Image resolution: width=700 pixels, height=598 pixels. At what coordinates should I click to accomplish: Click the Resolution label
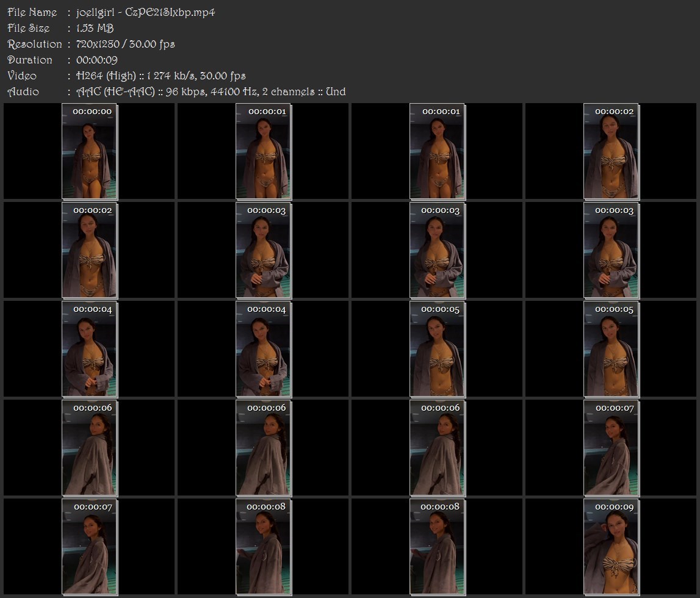pos(35,44)
